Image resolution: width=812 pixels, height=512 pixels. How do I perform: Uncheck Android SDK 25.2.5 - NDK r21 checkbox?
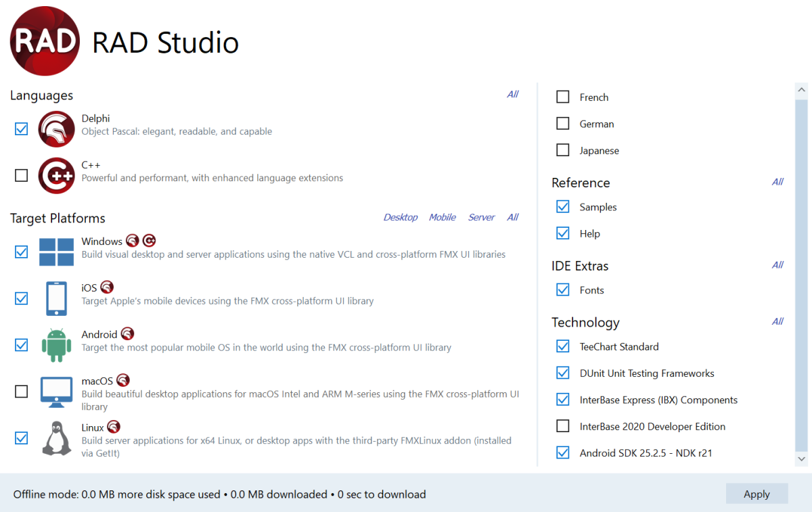click(563, 452)
